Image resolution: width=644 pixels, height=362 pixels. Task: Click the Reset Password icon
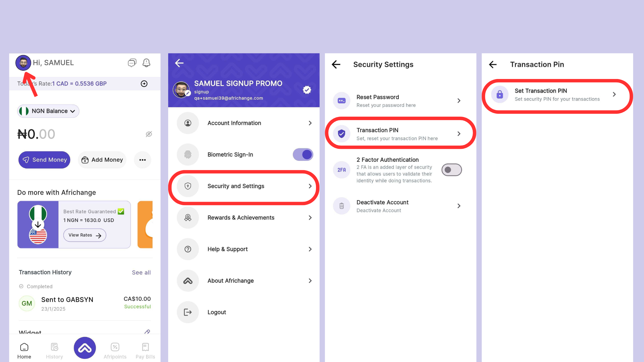pyautogui.click(x=342, y=101)
